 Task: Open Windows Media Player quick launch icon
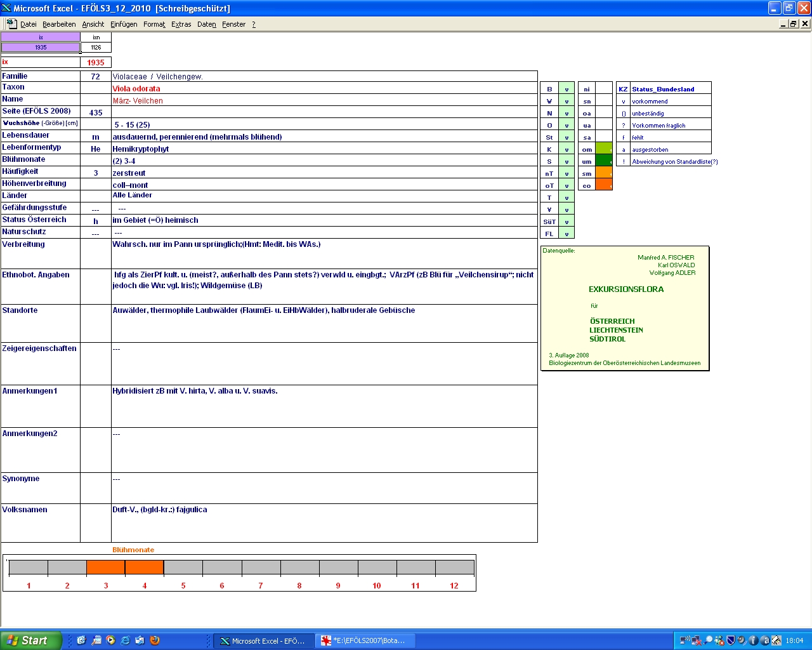click(110, 640)
